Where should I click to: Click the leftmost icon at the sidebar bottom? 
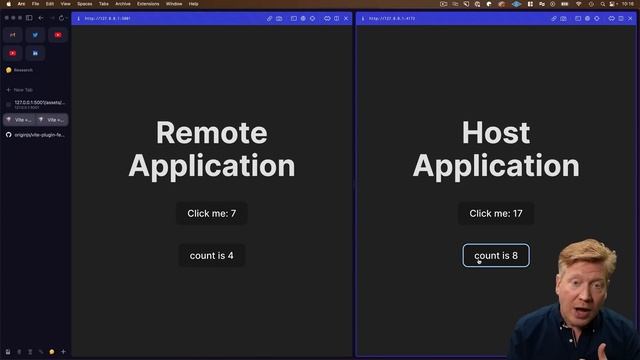(8, 352)
